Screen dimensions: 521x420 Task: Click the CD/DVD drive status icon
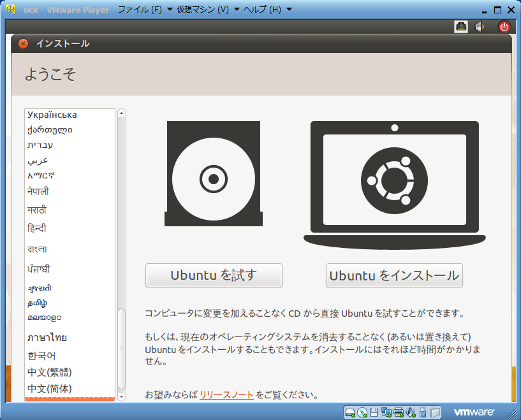point(362,412)
